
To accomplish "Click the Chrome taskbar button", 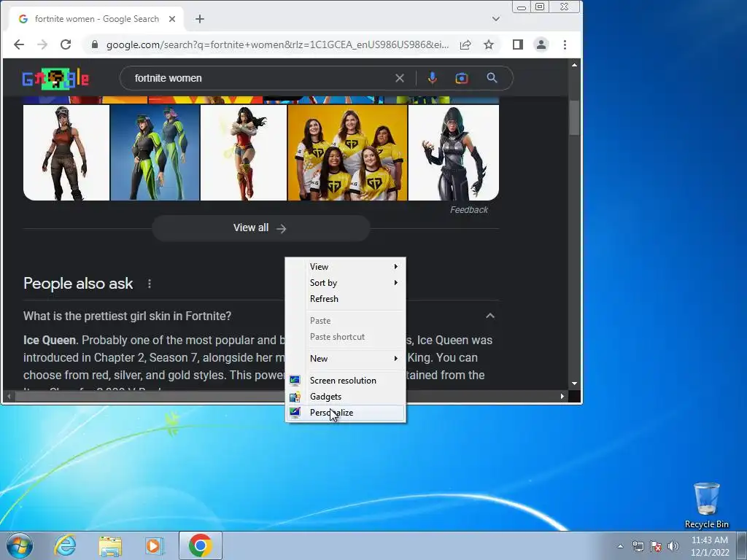I will point(201,545).
